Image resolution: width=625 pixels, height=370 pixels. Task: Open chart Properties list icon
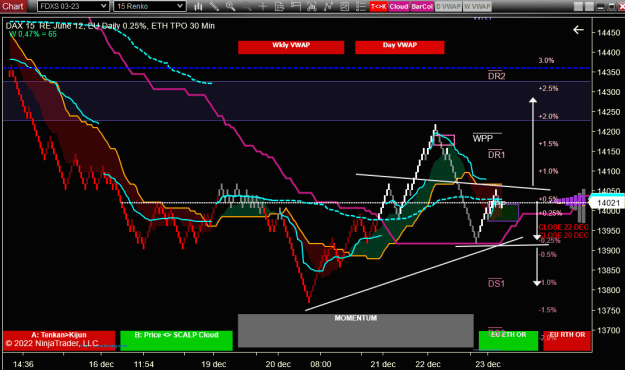tap(361, 6)
